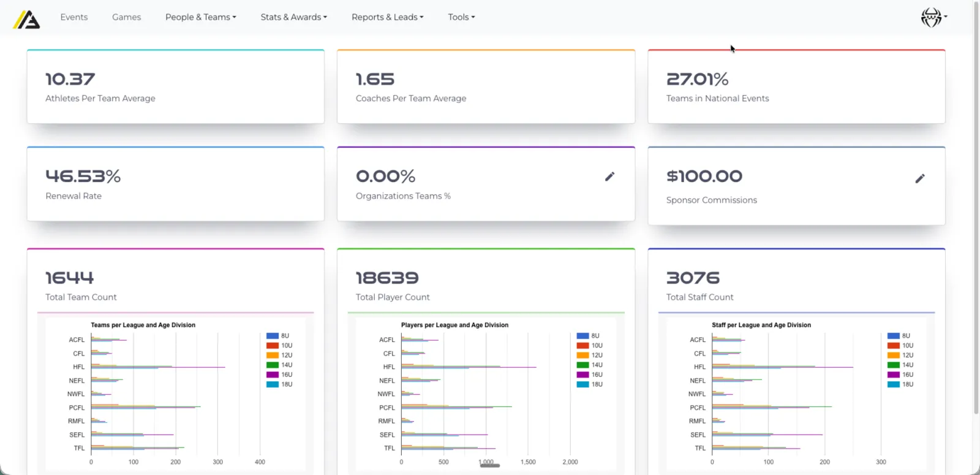Image resolution: width=980 pixels, height=475 pixels.
Task: Click the 14U legend swatch in Players chart
Action: pos(582,365)
